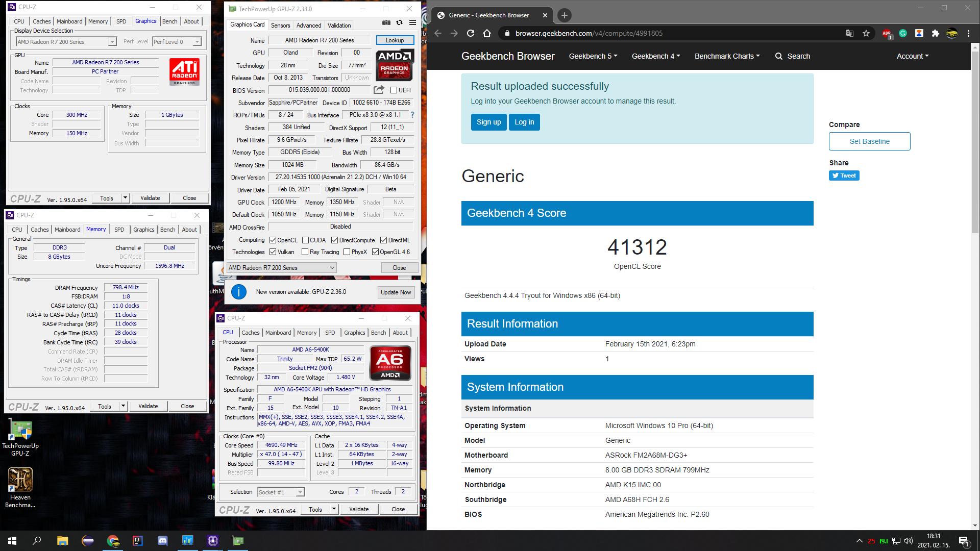Image resolution: width=980 pixels, height=551 pixels.
Task: Toggle the DirectML checkbox
Action: pos(383,240)
